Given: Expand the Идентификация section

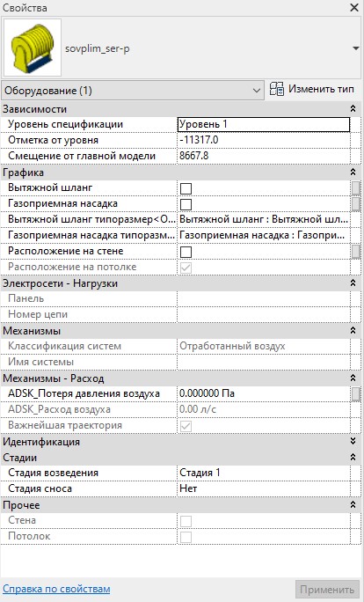Looking at the screenshot, I should tap(353, 442).
